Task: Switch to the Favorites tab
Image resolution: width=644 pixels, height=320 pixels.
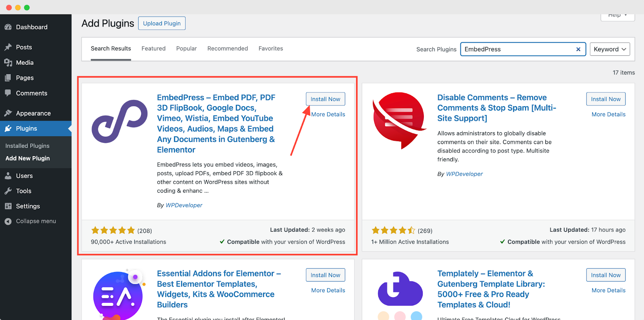Action: pyautogui.click(x=270, y=49)
